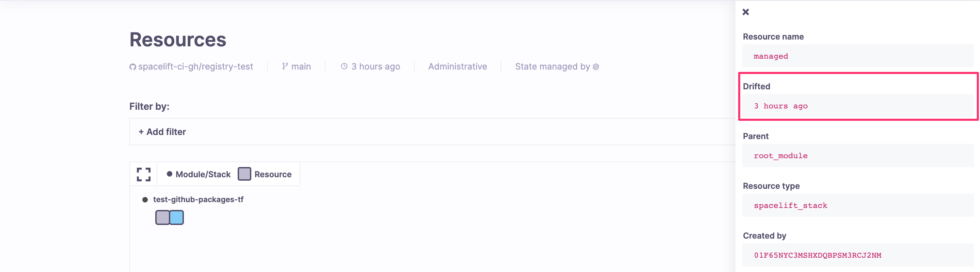
Task: Click the Resource legend square icon
Action: pyautogui.click(x=244, y=174)
